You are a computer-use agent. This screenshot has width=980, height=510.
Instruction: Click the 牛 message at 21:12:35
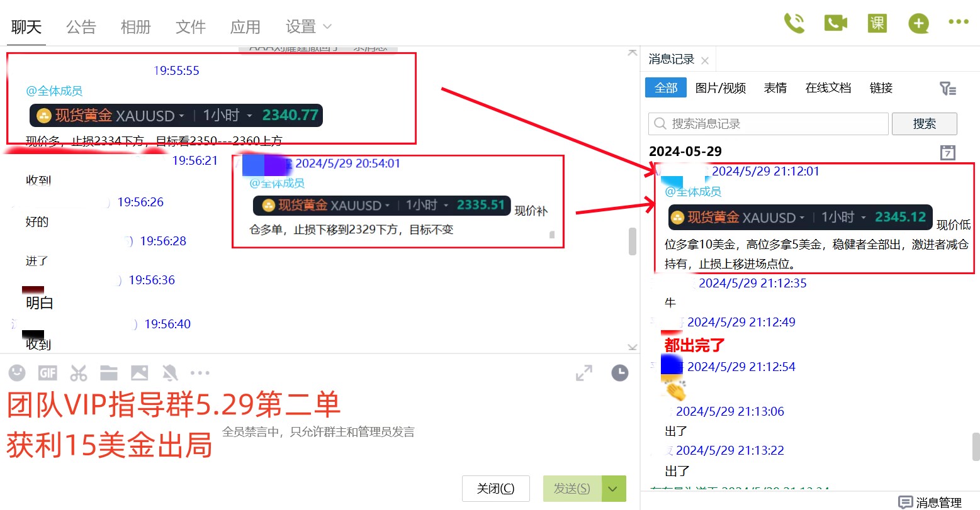click(x=670, y=303)
